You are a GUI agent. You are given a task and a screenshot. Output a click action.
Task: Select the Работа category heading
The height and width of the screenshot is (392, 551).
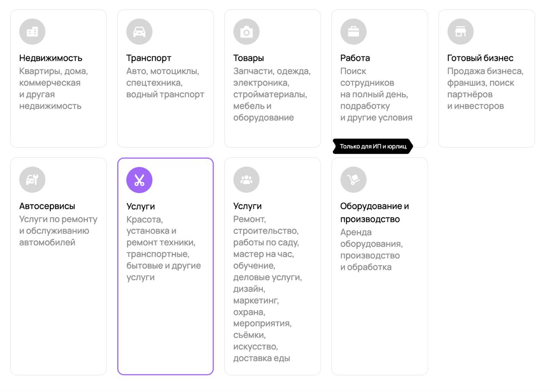355,58
